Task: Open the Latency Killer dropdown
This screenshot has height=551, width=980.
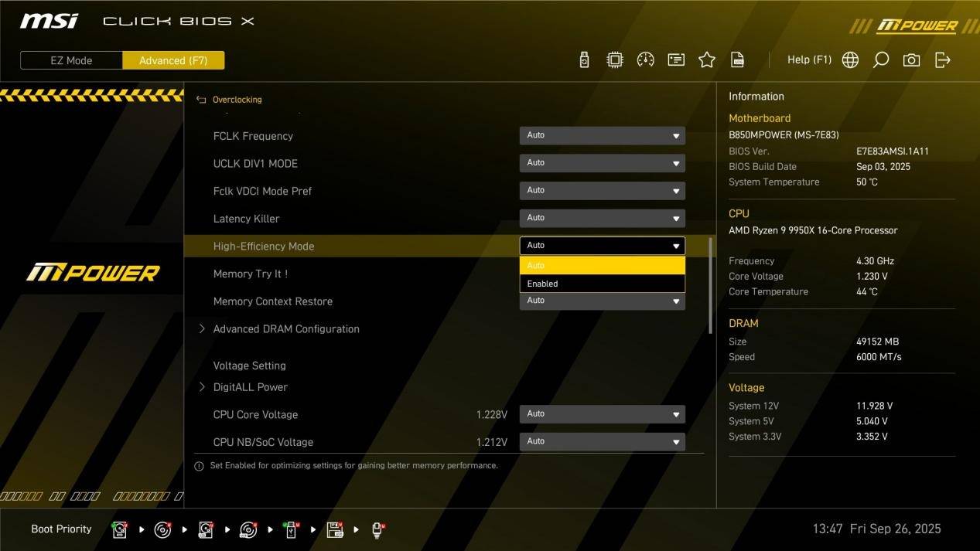Action: 602,218
